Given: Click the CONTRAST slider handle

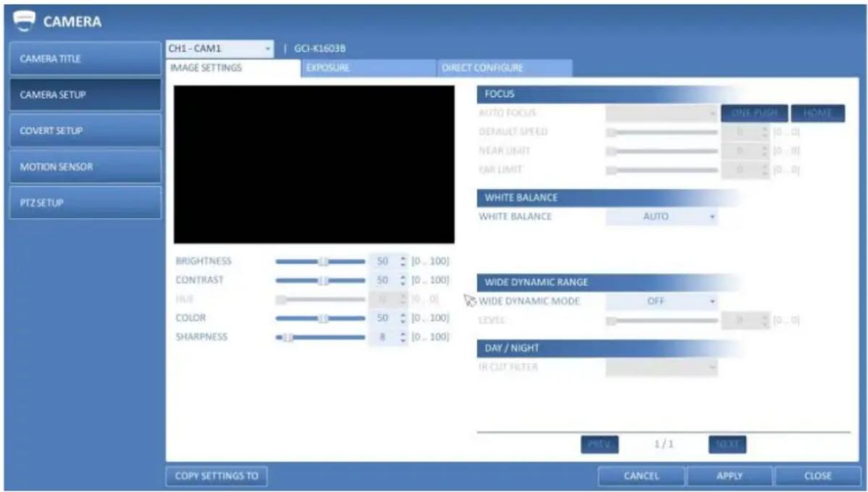Looking at the screenshot, I should click(x=323, y=280).
